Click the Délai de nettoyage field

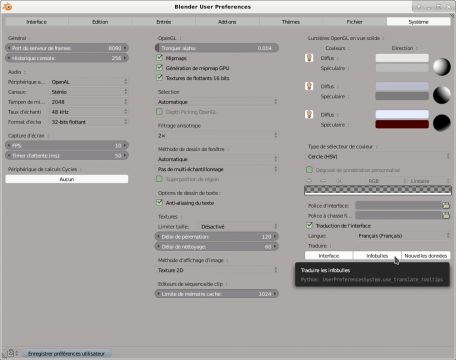217,247
